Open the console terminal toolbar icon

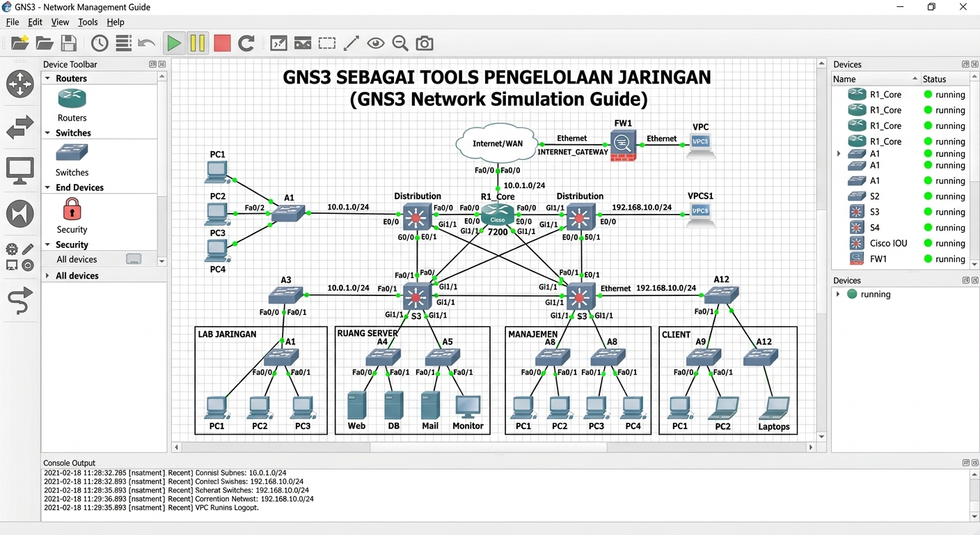[278, 43]
